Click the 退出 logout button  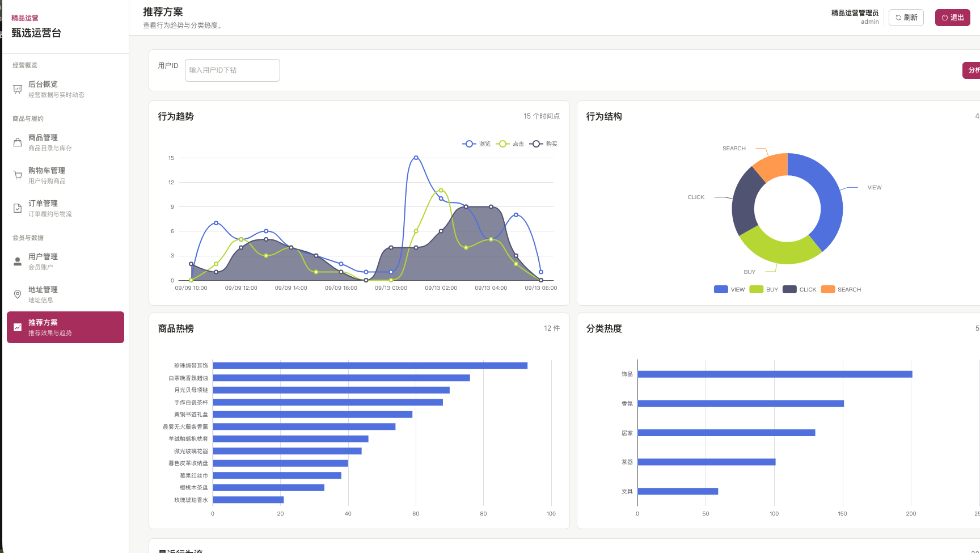tap(953, 18)
